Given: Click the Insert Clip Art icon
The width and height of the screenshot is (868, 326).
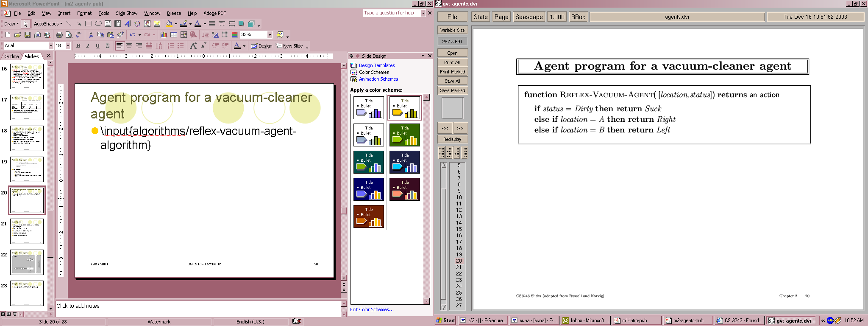Looking at the screenshot, I should (x=147, y=24).
